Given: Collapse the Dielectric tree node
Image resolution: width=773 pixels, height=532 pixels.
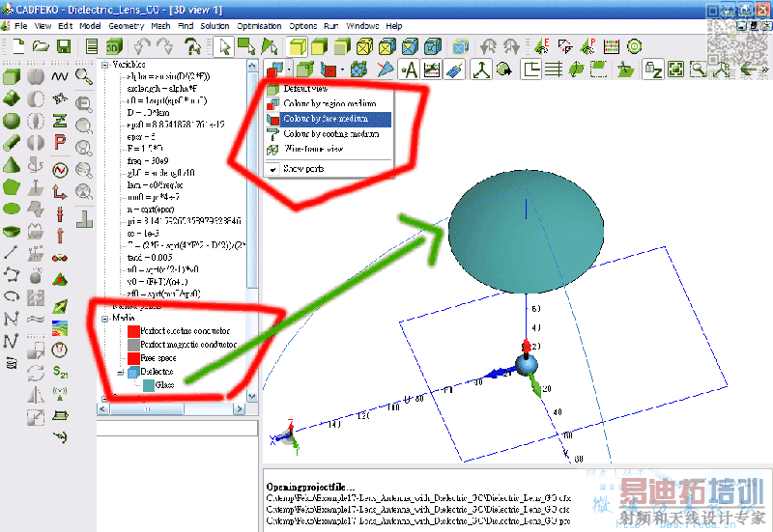Looking at the screenshot, I should [x=120, y=373].
